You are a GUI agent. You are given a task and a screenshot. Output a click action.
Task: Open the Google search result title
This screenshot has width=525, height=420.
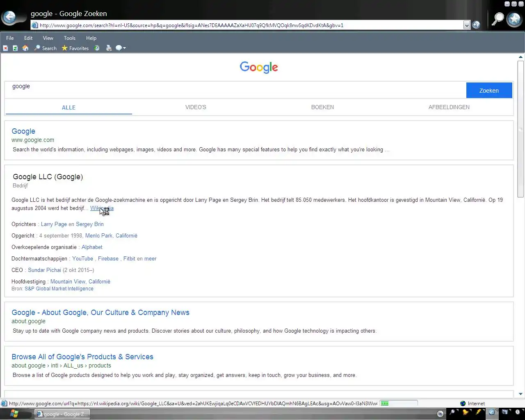pos(23,131)
